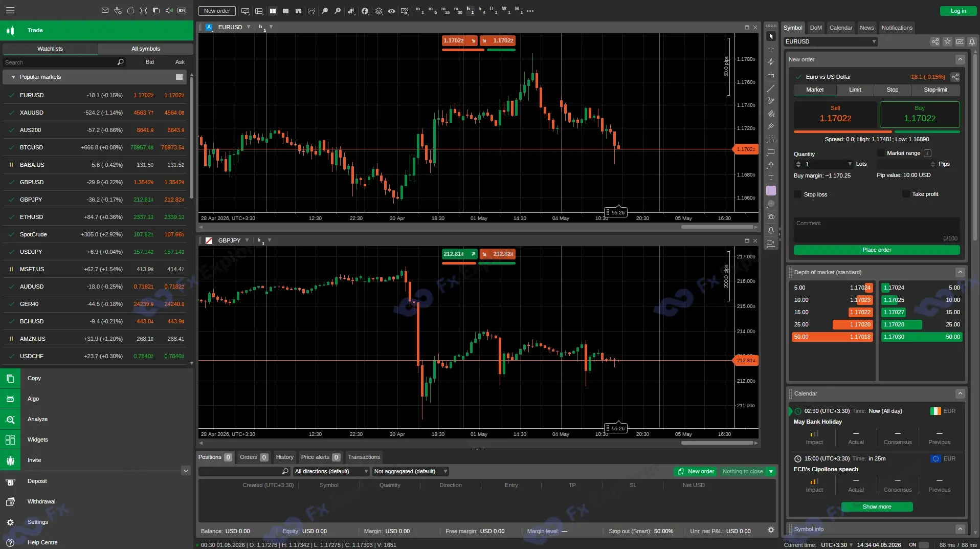980x549 pixels.
Task: Enable the Market range checkbox
Action: click(x=881, y=153)
